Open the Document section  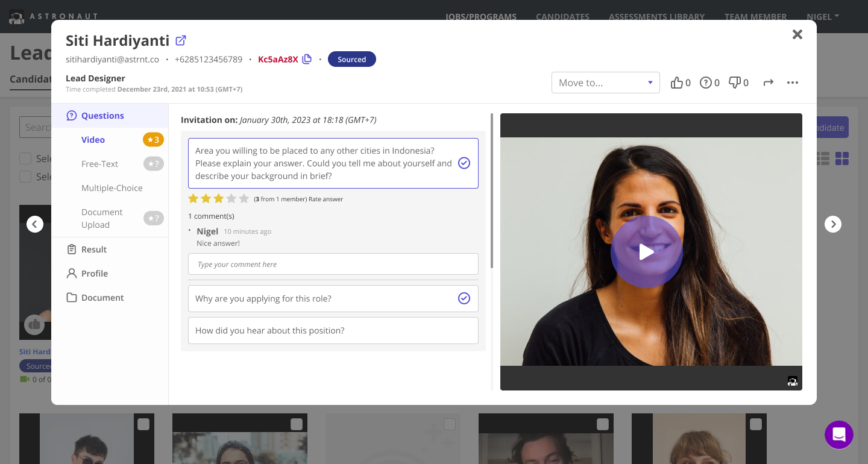[102, 298]
